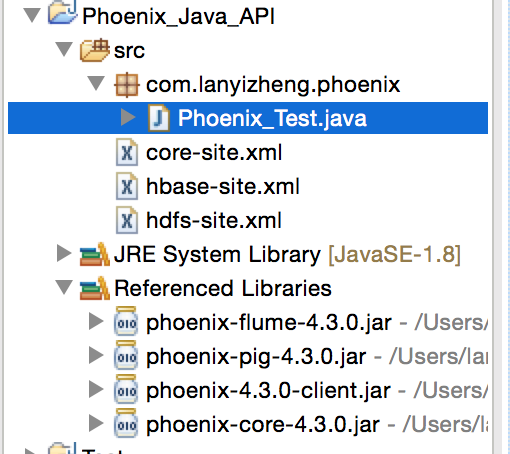Image resolution: width=510 pixels, height=454 pixels.
Task: Click the path text after phoenix-pig-4.3.0.jar
Action: point(438,357)
